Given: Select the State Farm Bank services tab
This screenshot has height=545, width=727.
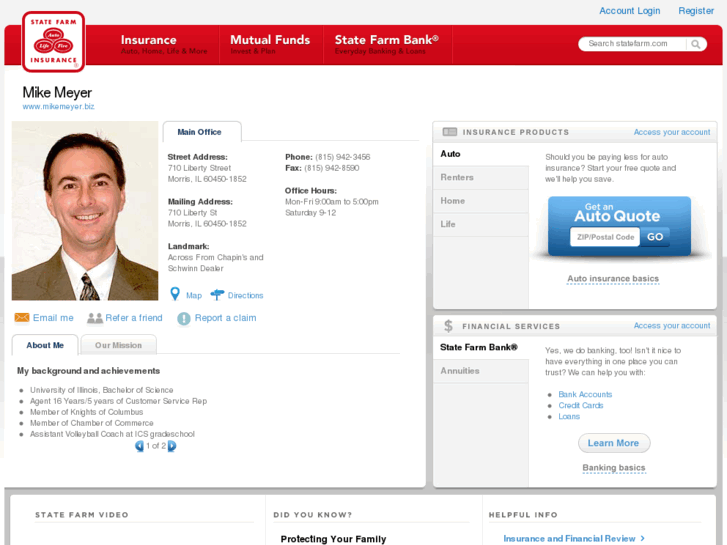Looking at the screenshot, I should click(x=481, y=347).
